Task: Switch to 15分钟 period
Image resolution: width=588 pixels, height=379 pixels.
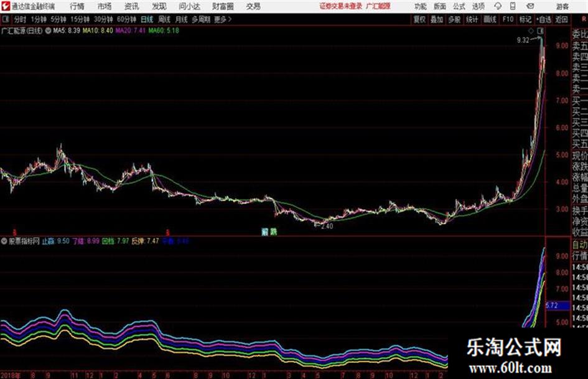Action: 80,19
